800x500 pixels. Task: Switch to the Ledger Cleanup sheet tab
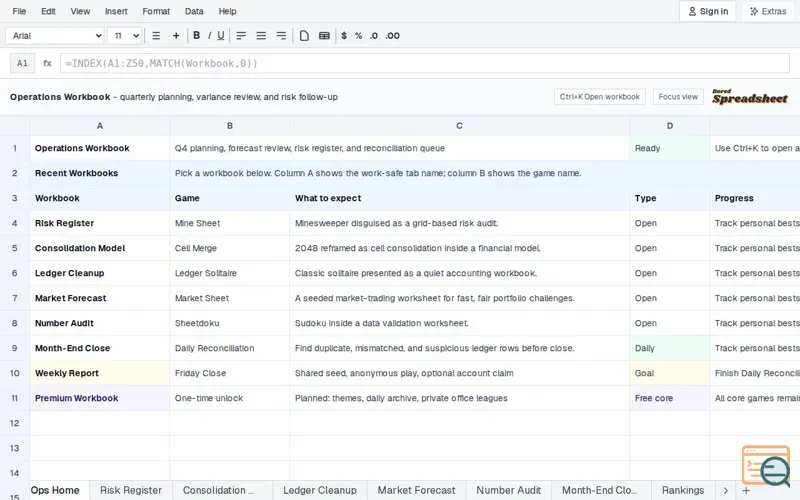click(320, 490)
